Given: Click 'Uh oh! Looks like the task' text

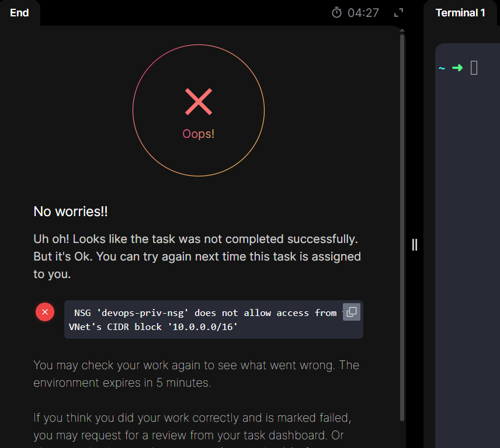Looking at the screenshot, I should pos(105,239).
